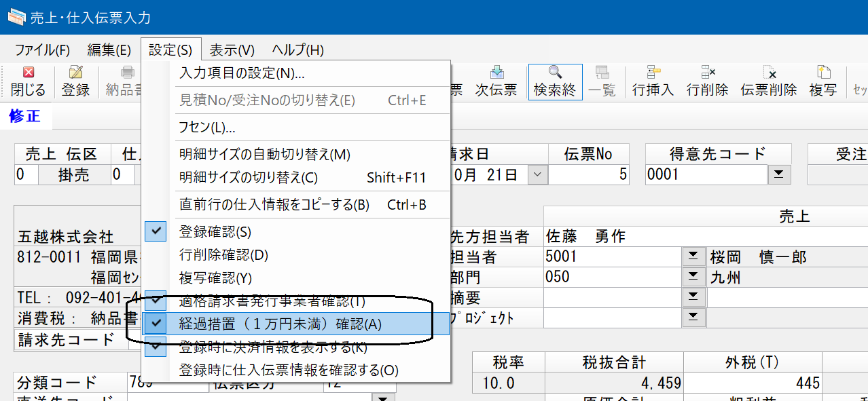Click 直前行の仕入情報をコピーする(B) item
This screenshot has height=401, width=868.
click(296, 204)
